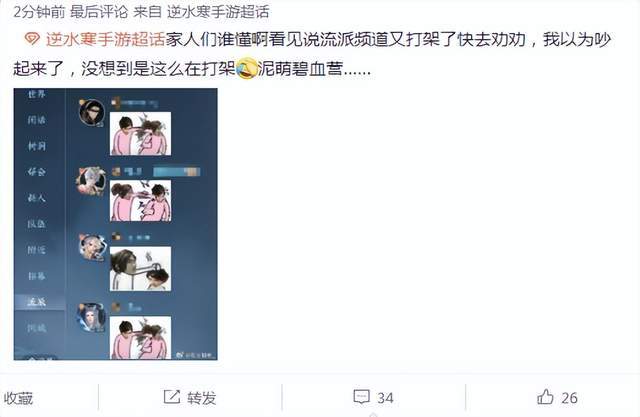Open the attached game chat screenshot image
Image resolution: width=640 pixels, height=417 pixels.
(116, 224)
